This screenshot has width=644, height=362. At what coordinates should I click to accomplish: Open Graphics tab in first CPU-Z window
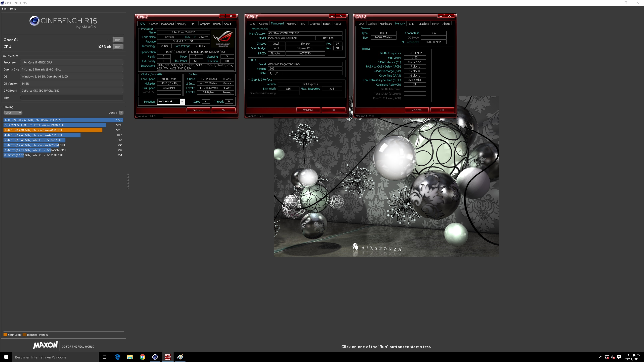click(x=205, y=24)
